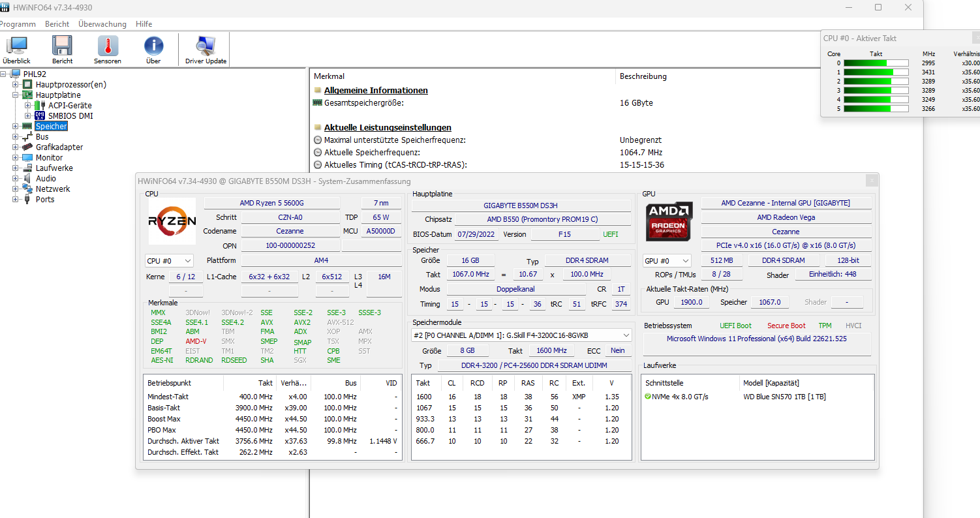Open the Überwachung menu
The height and width of the screenshot is (518, 980).
(x=102, y=24)
